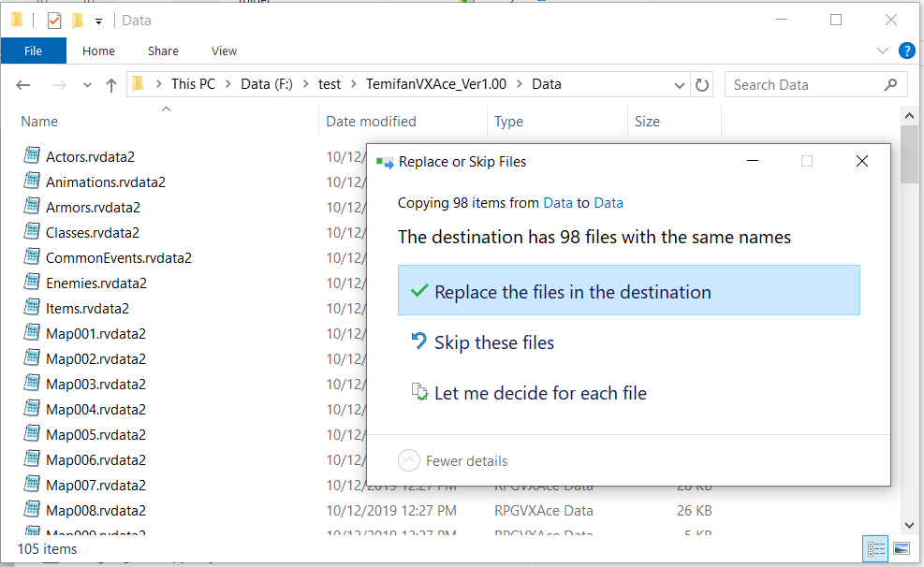This screenshot has width=924, height=567.
Task: Expand chevron after test breadcrumb
Action: (354, 84)
